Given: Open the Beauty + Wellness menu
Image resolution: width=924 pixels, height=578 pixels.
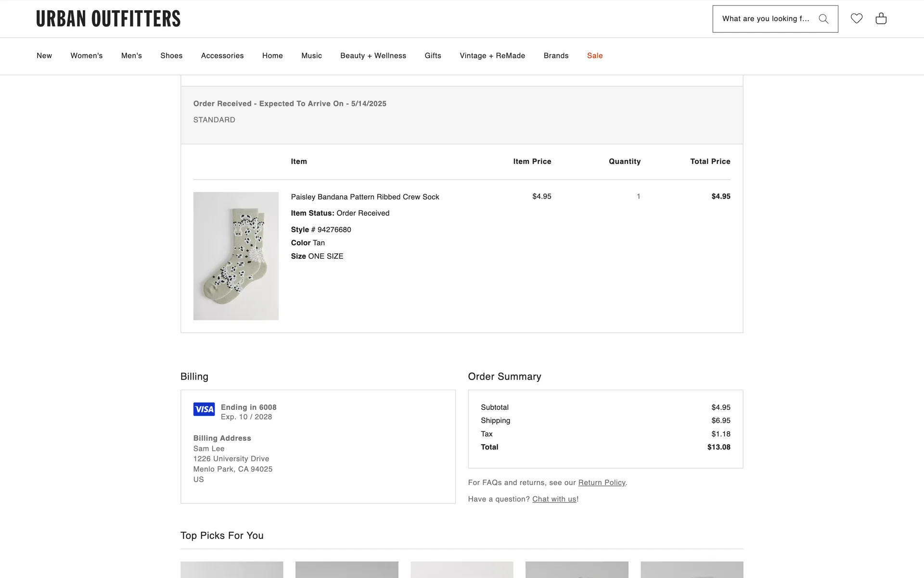Looking at the screenshot, I should point(373,56).
